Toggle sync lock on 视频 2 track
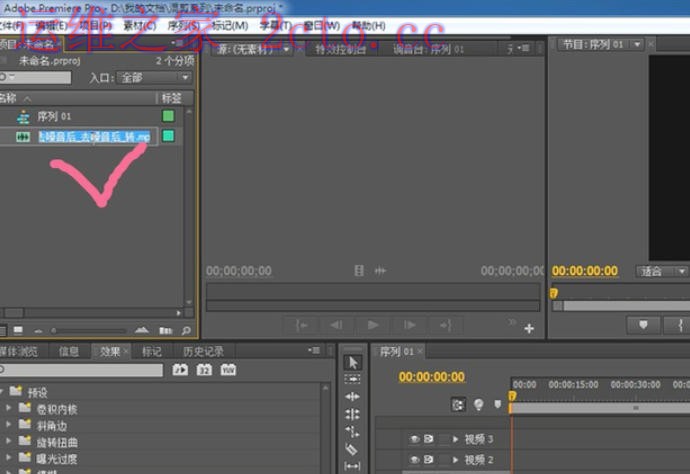This screenshot has width=690, height=474. (x=429, y=459)
